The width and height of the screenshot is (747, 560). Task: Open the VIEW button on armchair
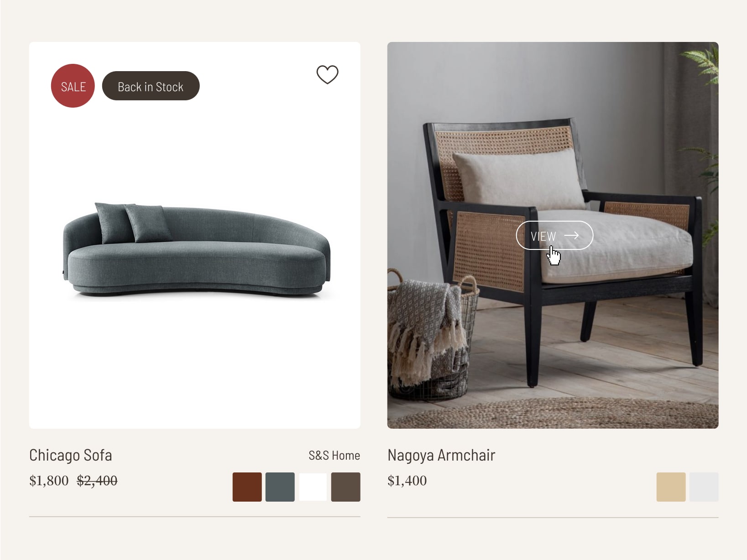pos(554,235)
